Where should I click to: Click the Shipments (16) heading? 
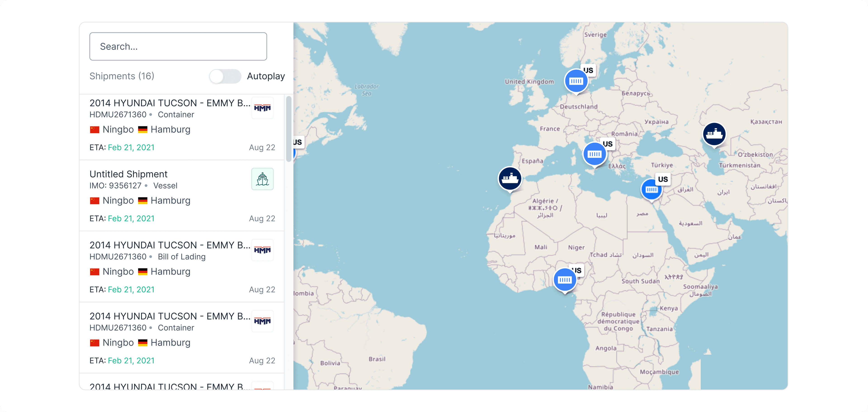(x=122, y=76)
